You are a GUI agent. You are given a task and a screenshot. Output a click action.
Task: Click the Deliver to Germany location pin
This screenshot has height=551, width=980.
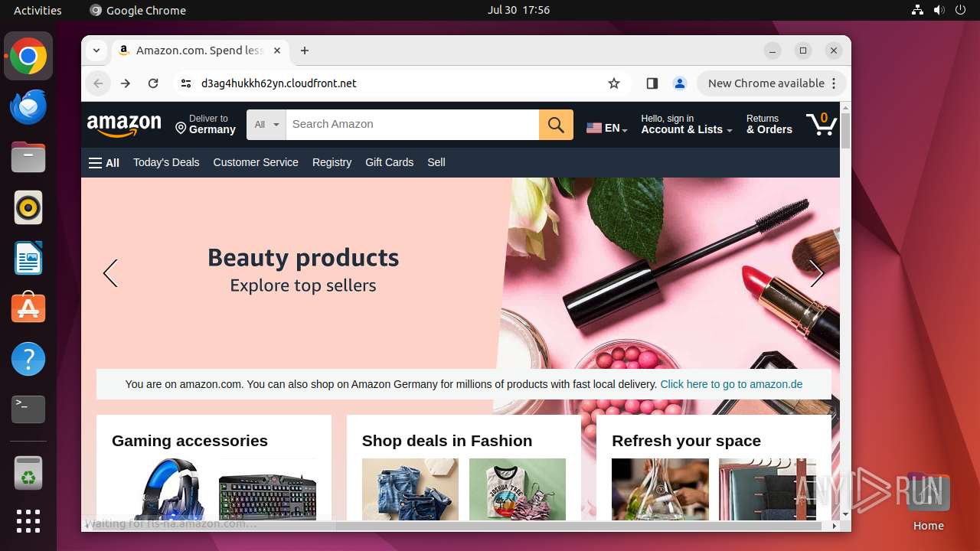181,129
